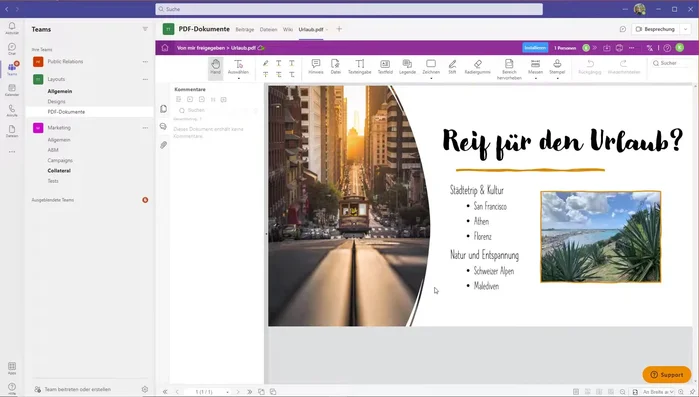Click the orange Support button

point(666,375)
